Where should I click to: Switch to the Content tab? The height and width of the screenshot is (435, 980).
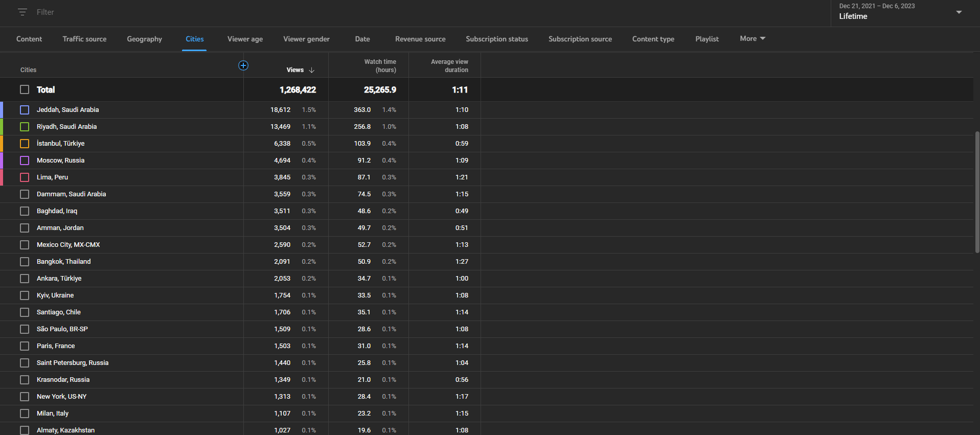tap(29, 39)
